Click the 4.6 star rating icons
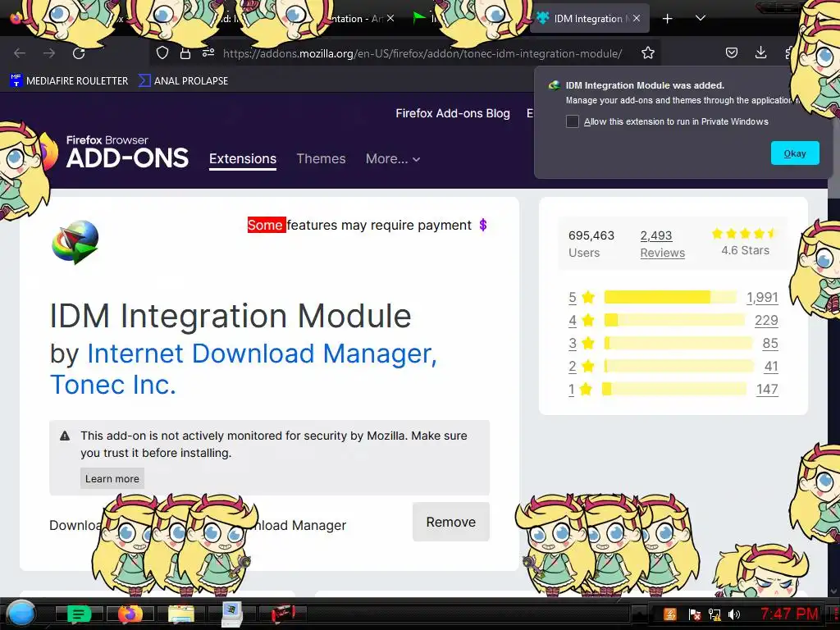Screen dimensions: 840x630 744,233
